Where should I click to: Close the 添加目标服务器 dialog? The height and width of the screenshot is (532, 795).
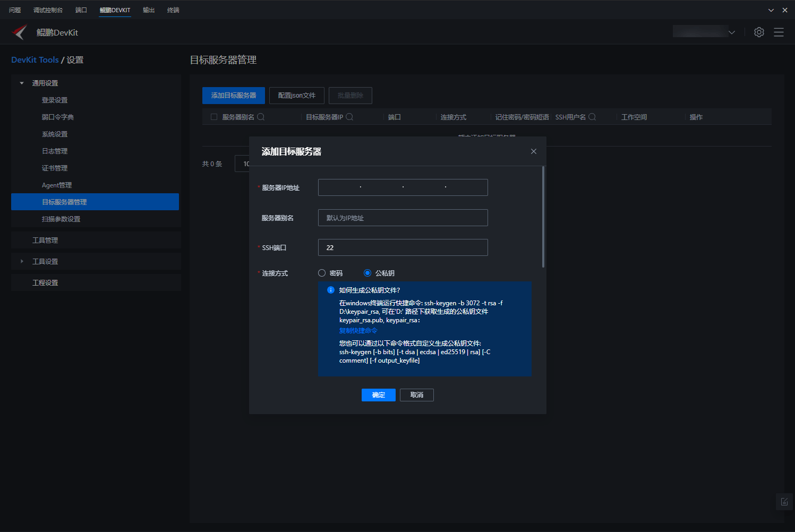click(x=534, y=151)
